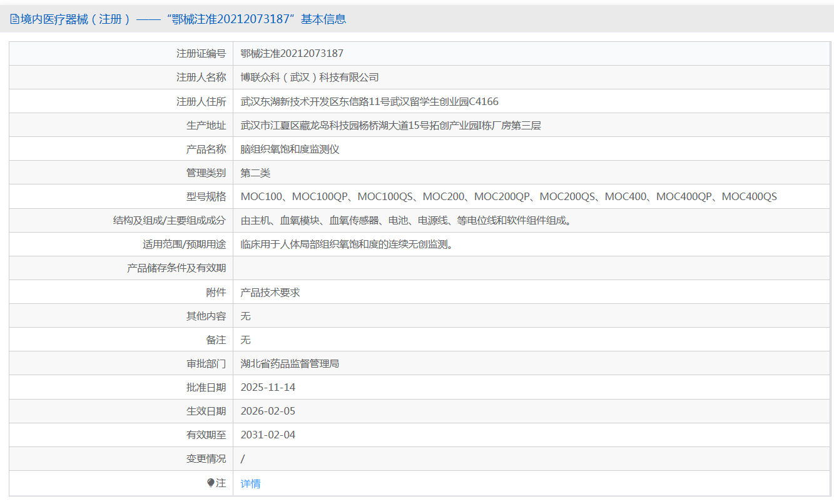The image size is (834, 504).
Task: Select the 注册证编号 row label
Action: point(201,54)
